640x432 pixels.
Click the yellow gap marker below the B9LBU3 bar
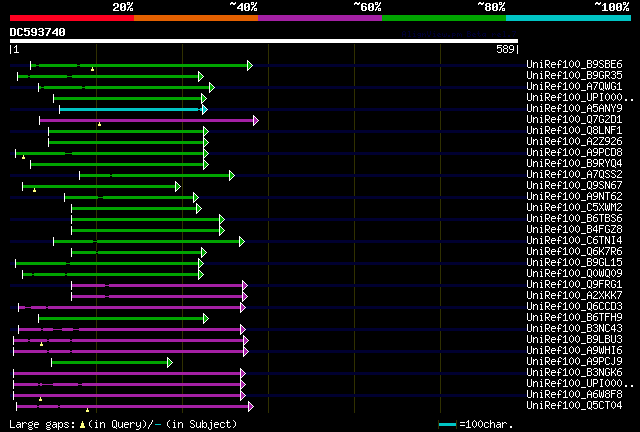tap(41, 345)
